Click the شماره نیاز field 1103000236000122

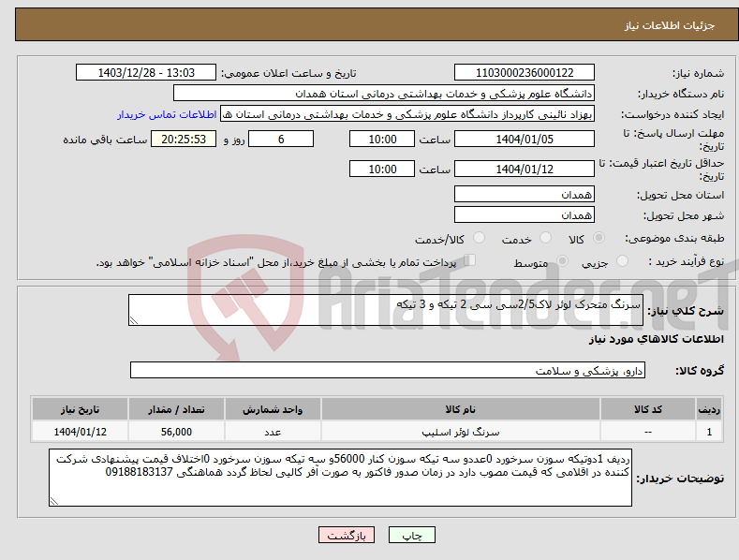tap(525, 73)
